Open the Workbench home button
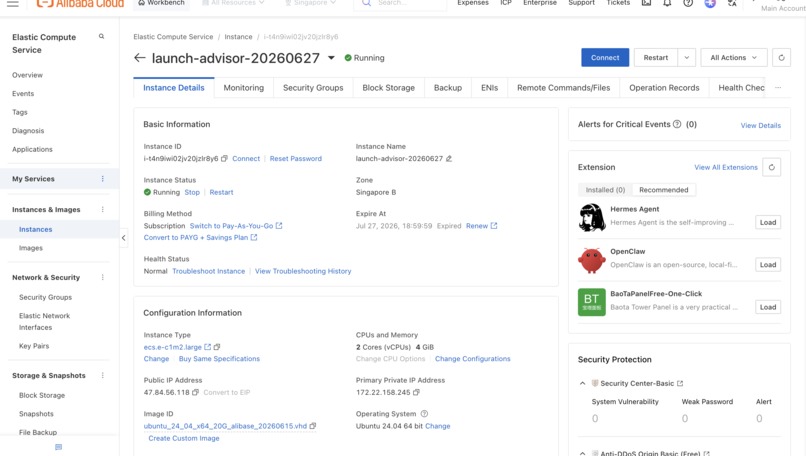This screenshot has width=806, height=456. (x=161, y=3)
